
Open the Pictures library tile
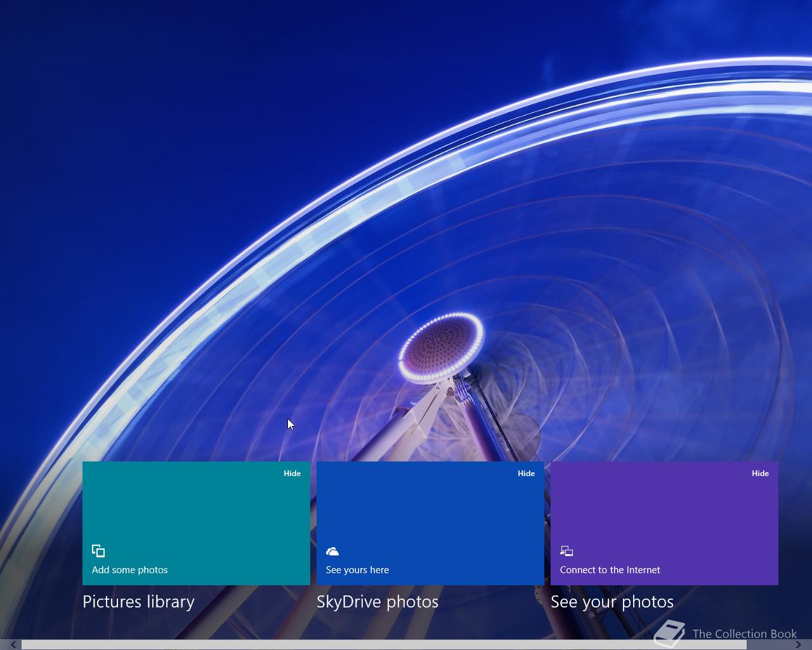(x=196, y=523)
